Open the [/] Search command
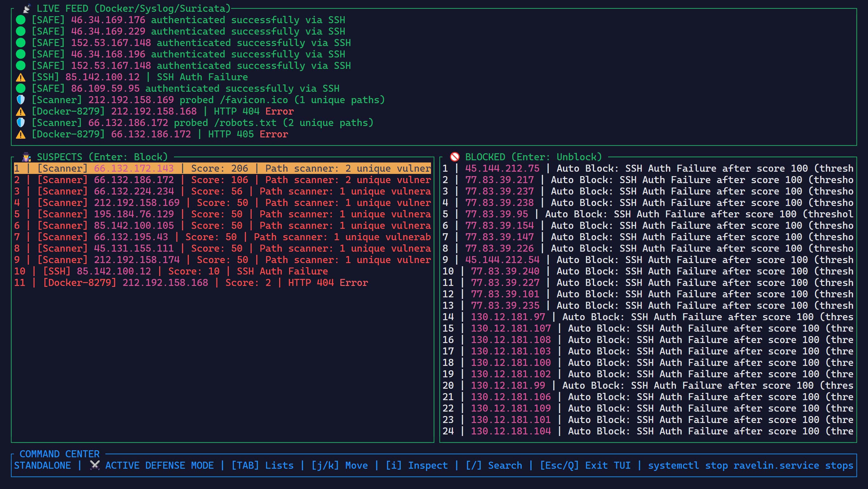This screenshot has height=489, width=868. 494,466
